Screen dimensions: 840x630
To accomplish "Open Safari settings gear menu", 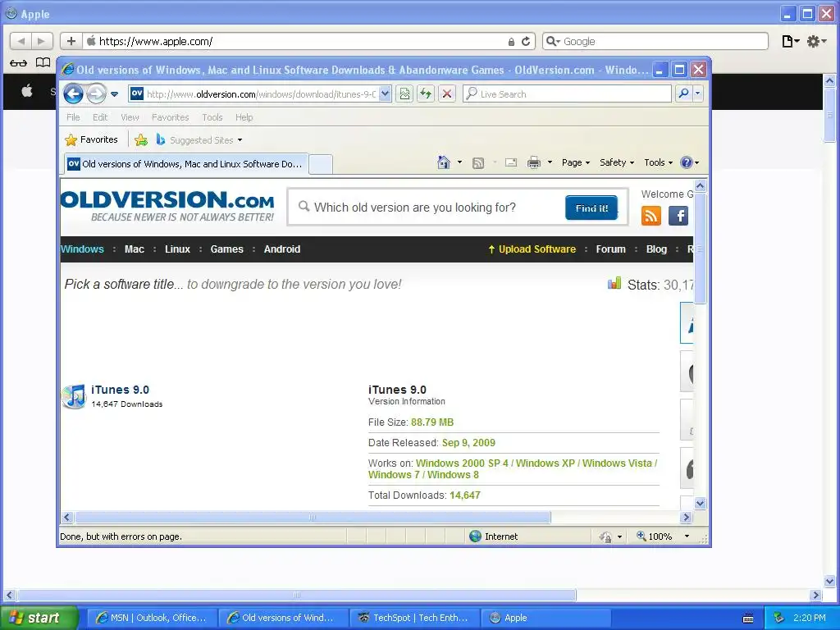I will click(x=816, y=41).
